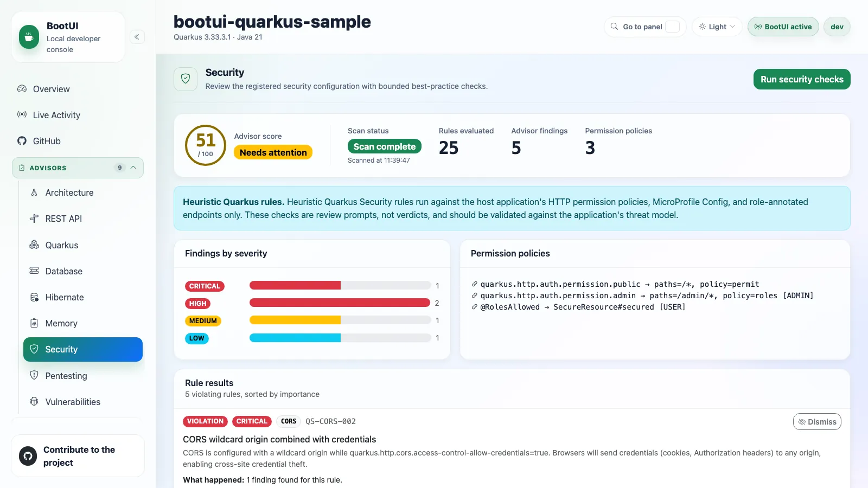Image resolution: width=868 pixels, height=488 pixels.
Task: Click the Memory advisor icon
Action: coord(34,323)
